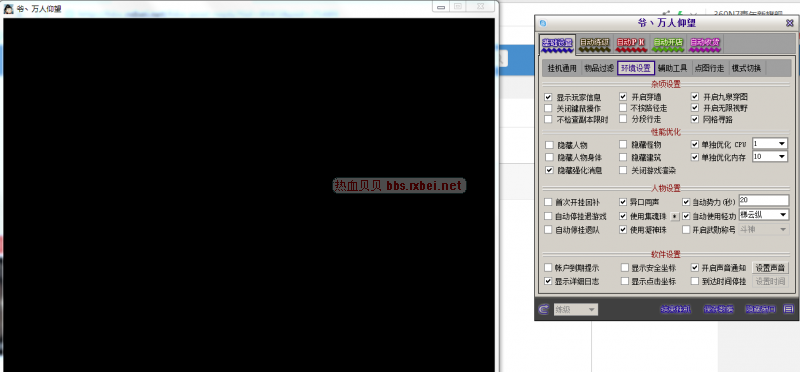The height and width of the screenshot is (372, 800).
Task: Open the 自动开店 icon tab
Action: point(668,44)
